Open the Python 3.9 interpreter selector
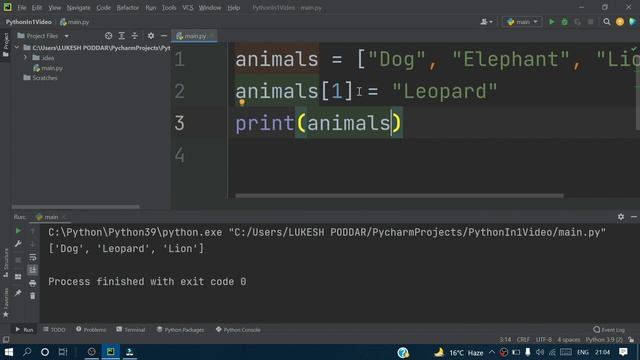Viewport: 640px width, 360px height. tap(604, 340)
